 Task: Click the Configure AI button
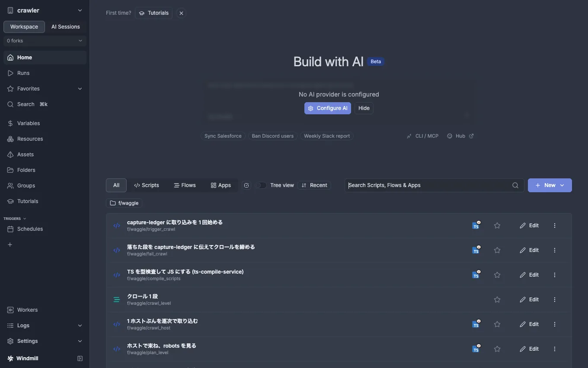(x=328, y=108)
